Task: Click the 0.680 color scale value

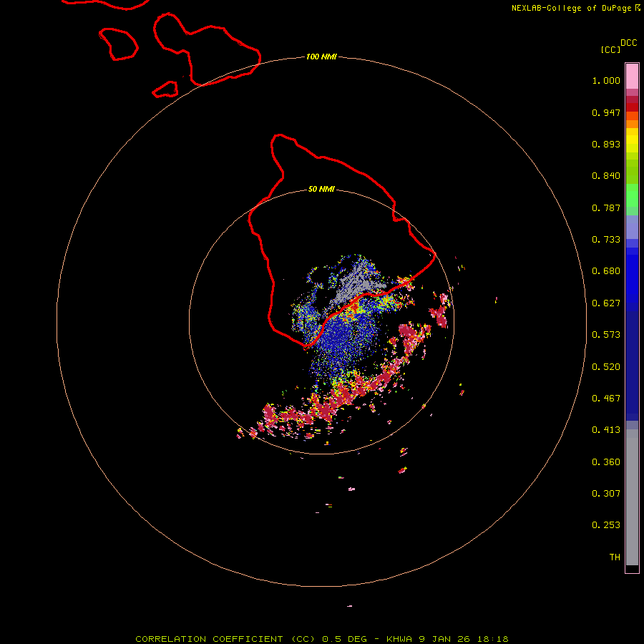Action: click(x=606, y=271)
